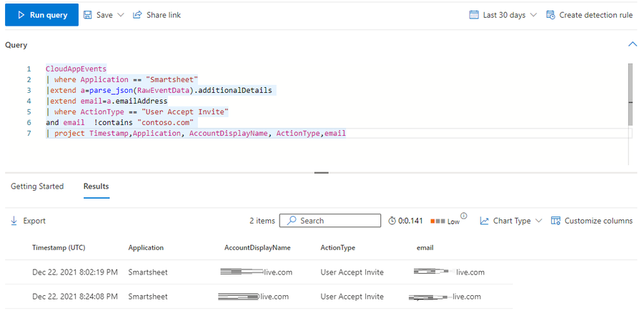Click the calendar icon for time range

pos(474,15)
